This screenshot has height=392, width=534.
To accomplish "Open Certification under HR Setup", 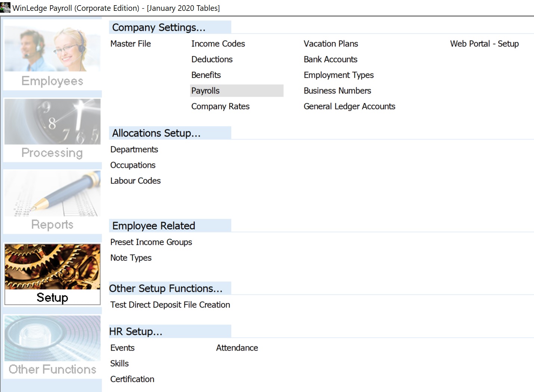I will pos(132,379).
